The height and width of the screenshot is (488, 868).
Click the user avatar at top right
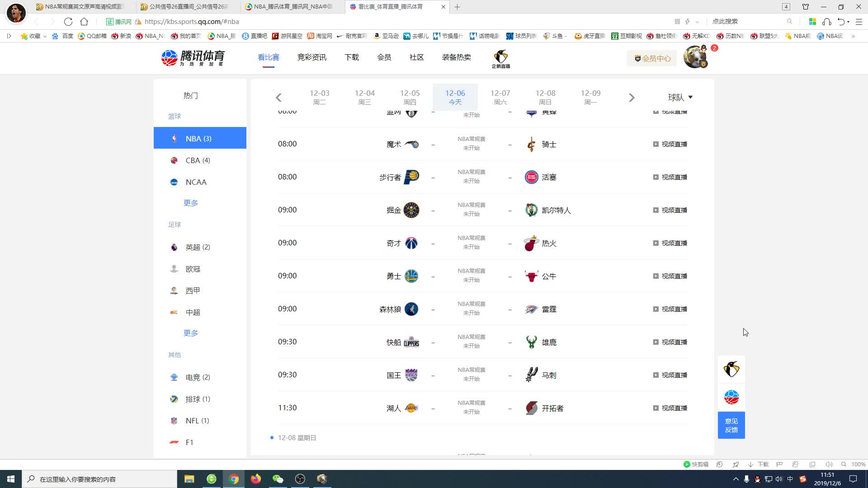(695, 58)
